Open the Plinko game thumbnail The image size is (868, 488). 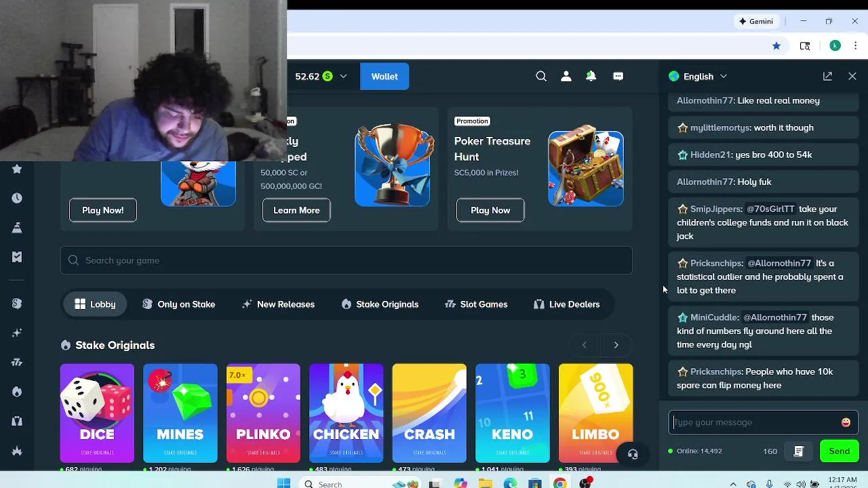[263, 413]
